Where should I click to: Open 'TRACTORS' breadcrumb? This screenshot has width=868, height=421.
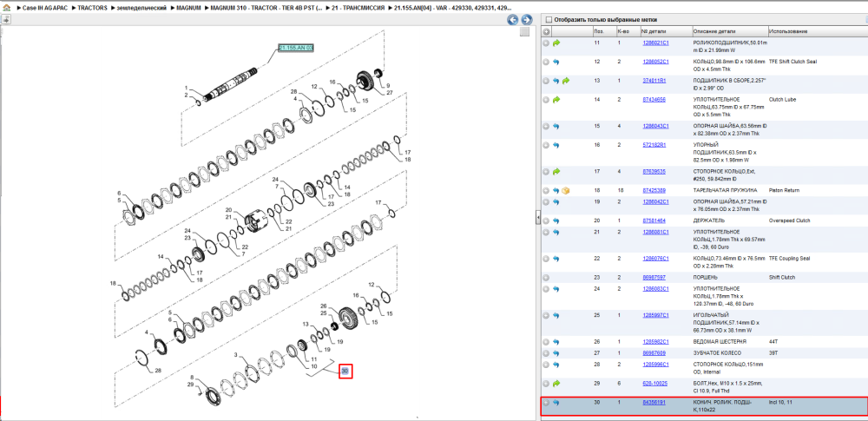point(93,9)
